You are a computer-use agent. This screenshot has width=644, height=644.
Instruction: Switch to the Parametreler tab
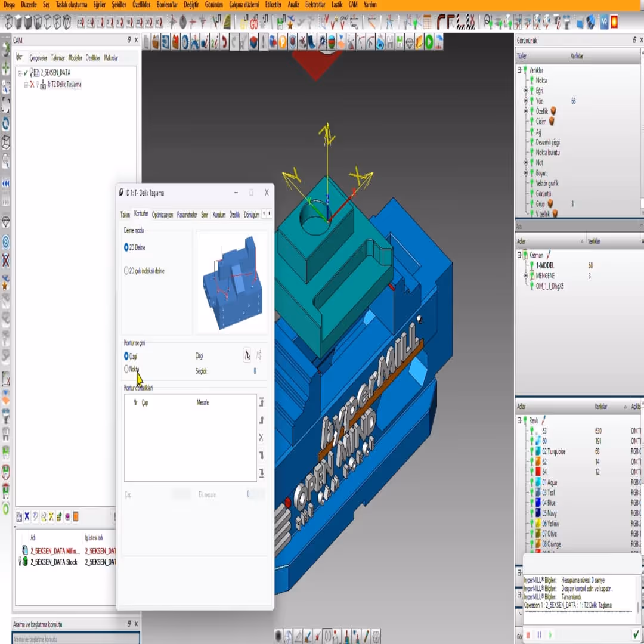pyautogui.click(x=187, y=215)
